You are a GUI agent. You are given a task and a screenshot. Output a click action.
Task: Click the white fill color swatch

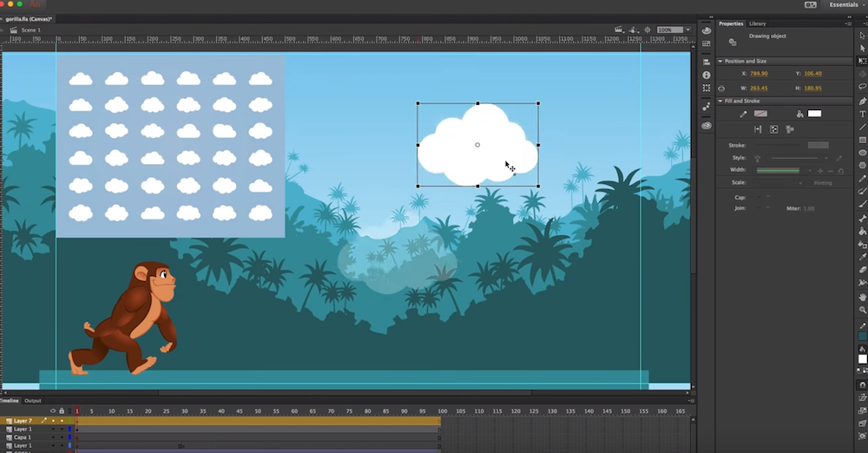[814, 114]
